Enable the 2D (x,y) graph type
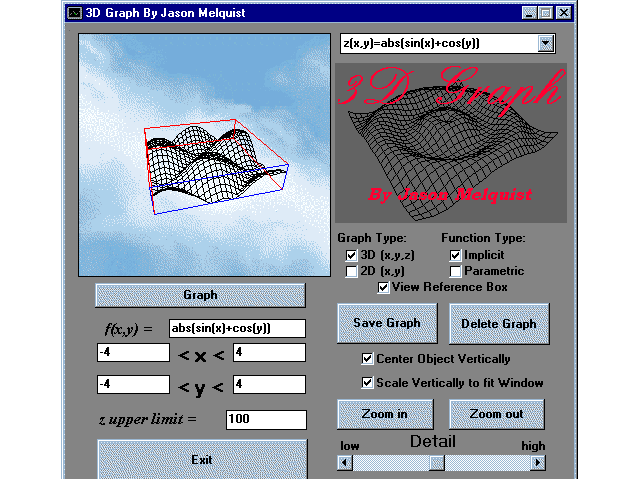Viewport: 640px width, 480px height. 352,271
